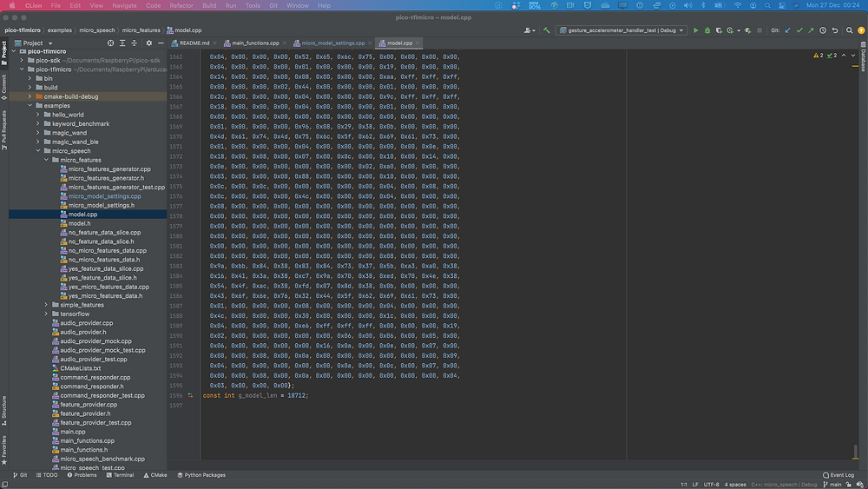
Task: Expand the bin folder
Action: point(30,79)
